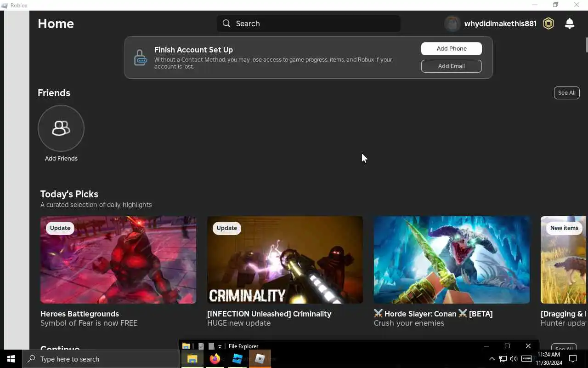Viewport: 588px width, 368px height.
Task: Open the Windows Start menu
Action: (11, 359)
